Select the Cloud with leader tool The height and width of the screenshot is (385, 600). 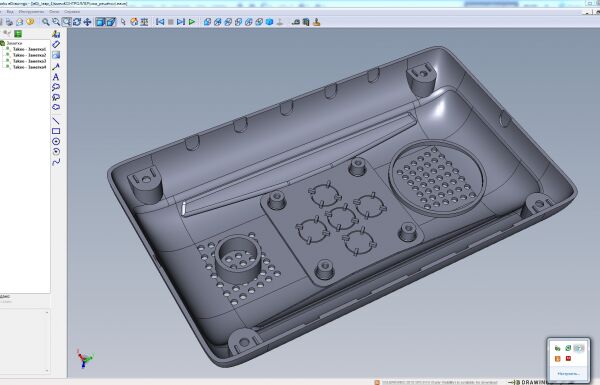point(56,87)
